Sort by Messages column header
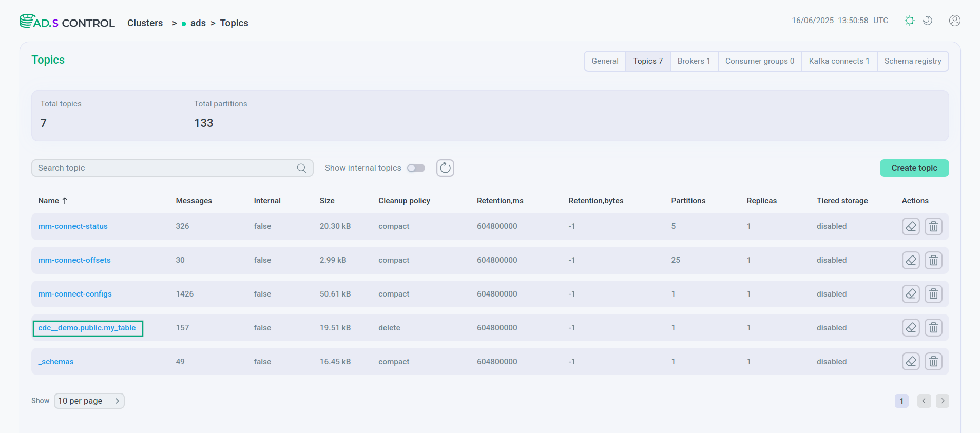 tap(194, 201)
